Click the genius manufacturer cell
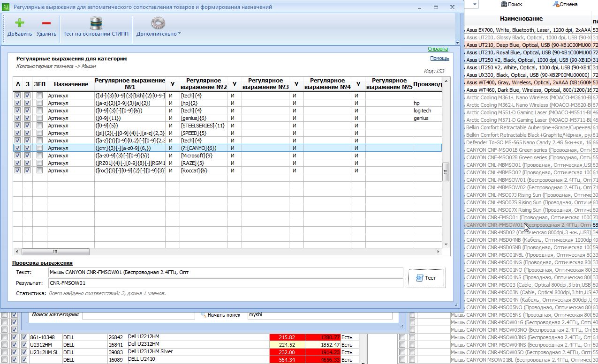The height and width of the screenshot is (364, 598). point(427,118)
